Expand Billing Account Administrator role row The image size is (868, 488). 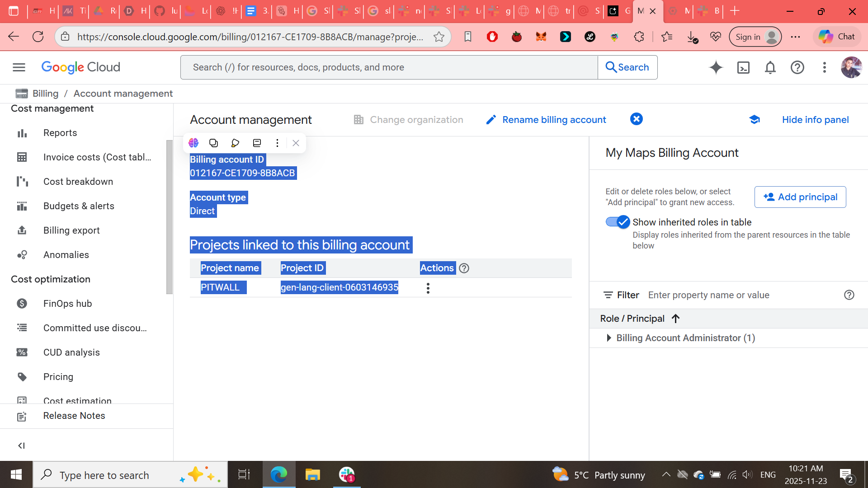coord(609,338)
